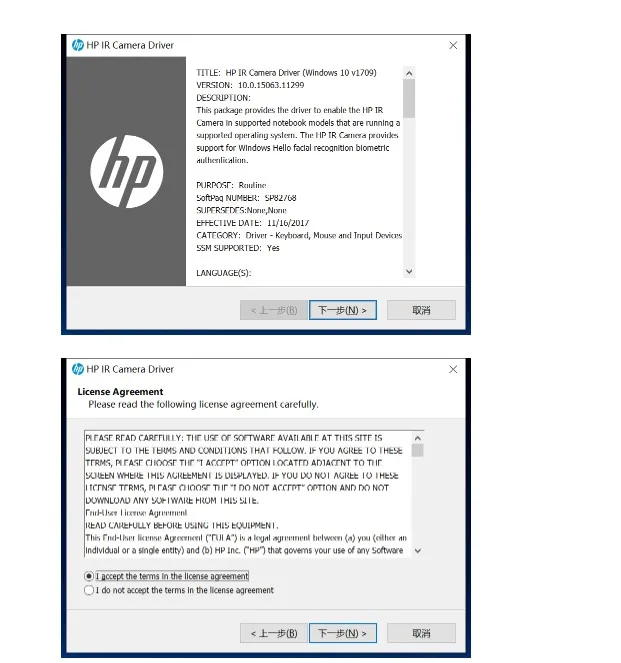
Task: Click 取消 in the driver description dialog
Action: coord(421,310)
